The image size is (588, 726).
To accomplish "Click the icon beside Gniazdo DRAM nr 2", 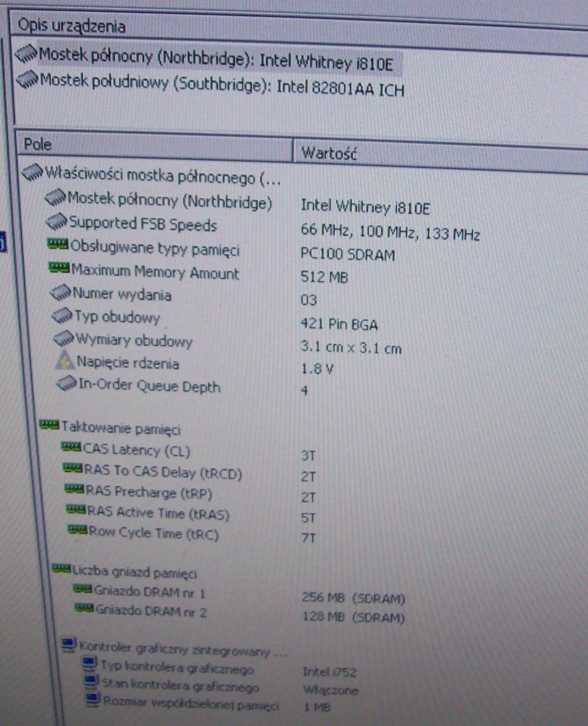I will [x=84, y=608].
